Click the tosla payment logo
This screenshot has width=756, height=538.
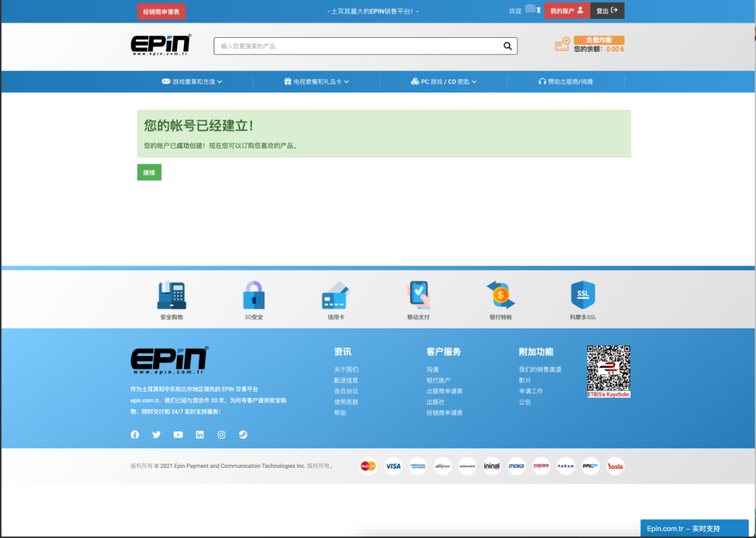[615, 466]
